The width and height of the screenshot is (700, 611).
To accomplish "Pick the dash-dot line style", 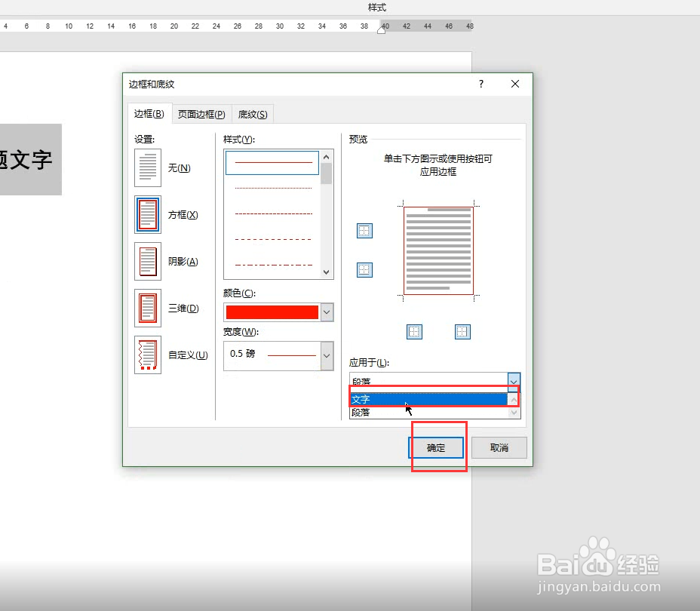I will (272, 265).
